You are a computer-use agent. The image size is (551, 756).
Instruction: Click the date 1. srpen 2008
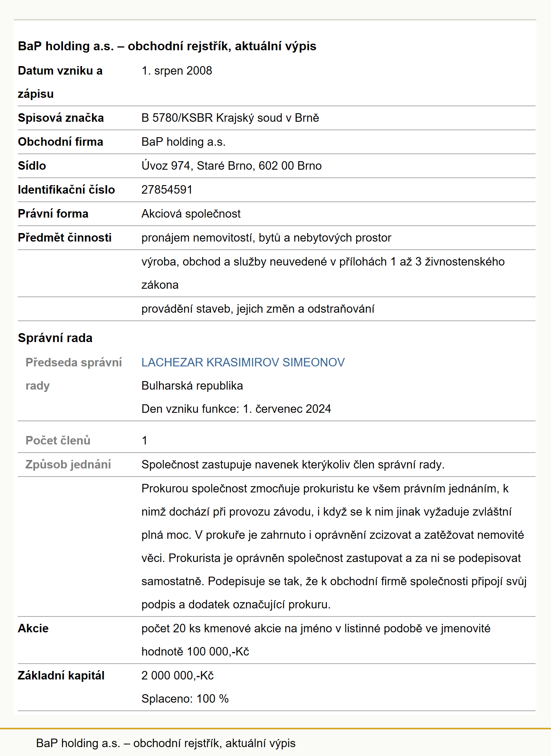pyautogui.click(x=177, y=71)
